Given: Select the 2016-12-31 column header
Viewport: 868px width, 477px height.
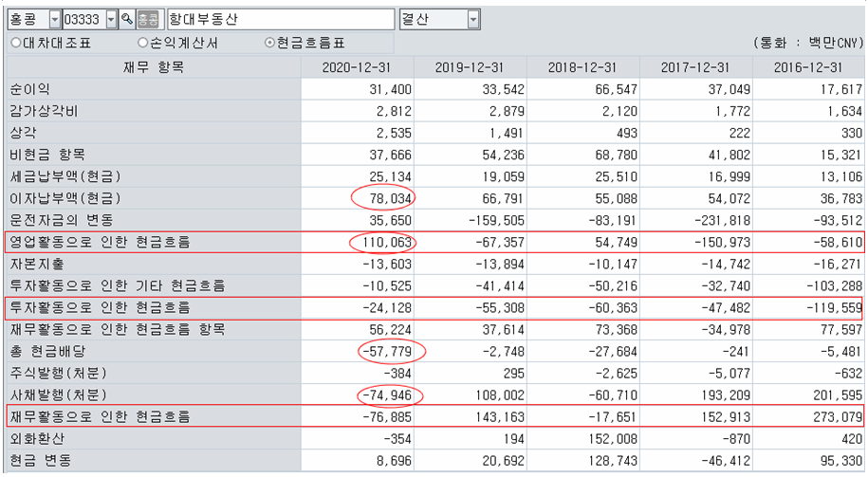Looking at the screenshot, I should coord(808,67).
